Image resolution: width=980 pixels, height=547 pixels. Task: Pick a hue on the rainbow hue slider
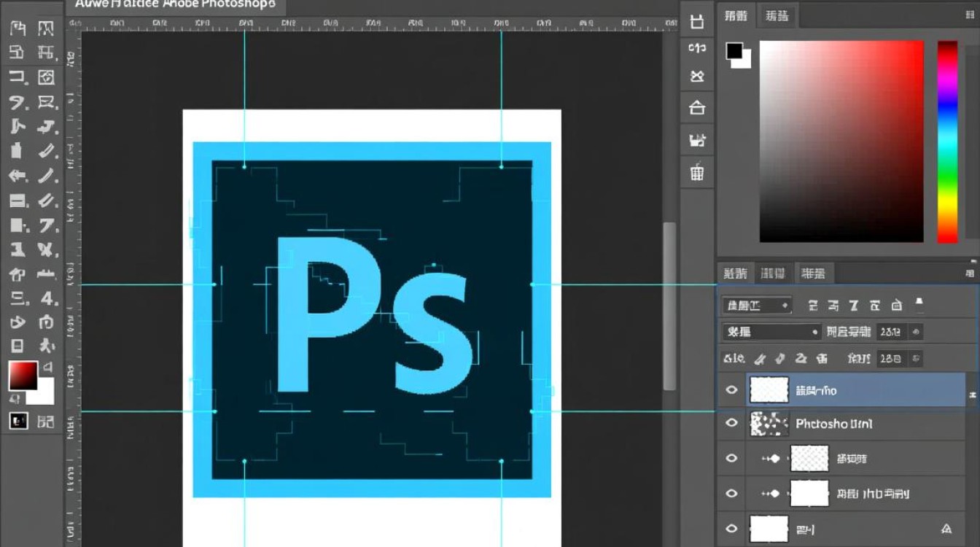947,141
